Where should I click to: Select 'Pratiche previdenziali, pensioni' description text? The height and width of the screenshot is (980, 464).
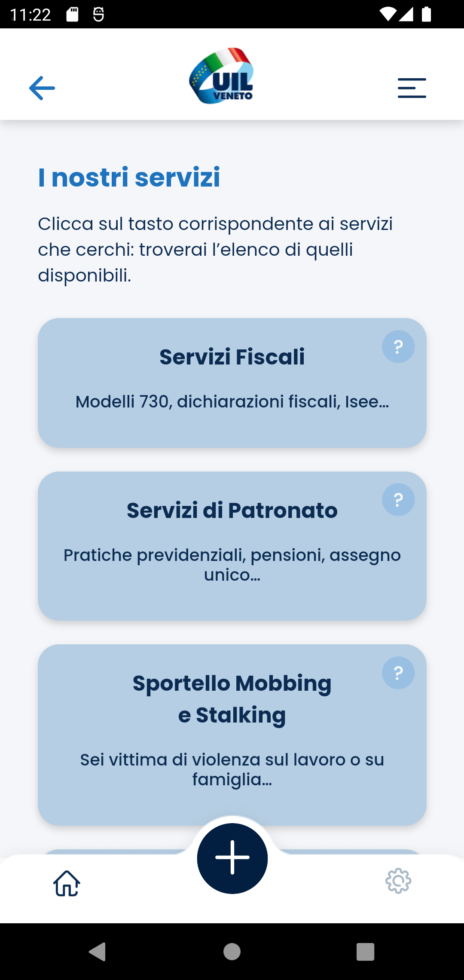(232, 565)
